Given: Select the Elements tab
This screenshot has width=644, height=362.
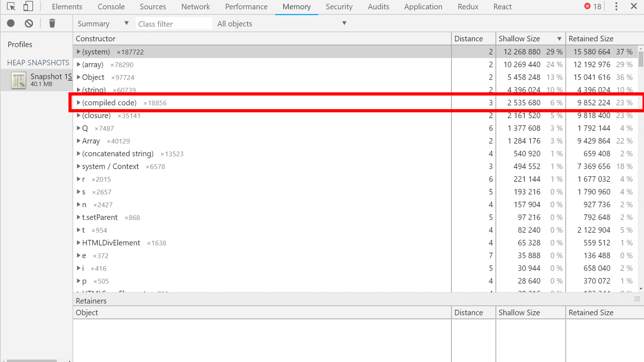Looking at the screenshot, I should click(x=67, y=7).
